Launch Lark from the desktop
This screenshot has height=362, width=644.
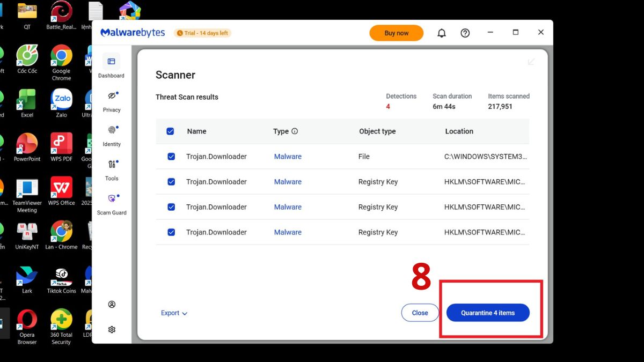(27, 279)
